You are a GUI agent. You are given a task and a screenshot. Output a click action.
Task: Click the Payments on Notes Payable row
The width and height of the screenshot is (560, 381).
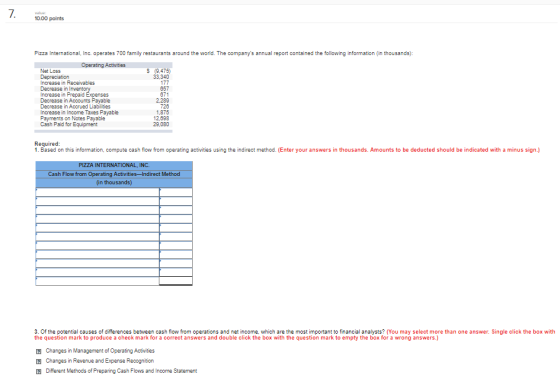tap(103, 118)
